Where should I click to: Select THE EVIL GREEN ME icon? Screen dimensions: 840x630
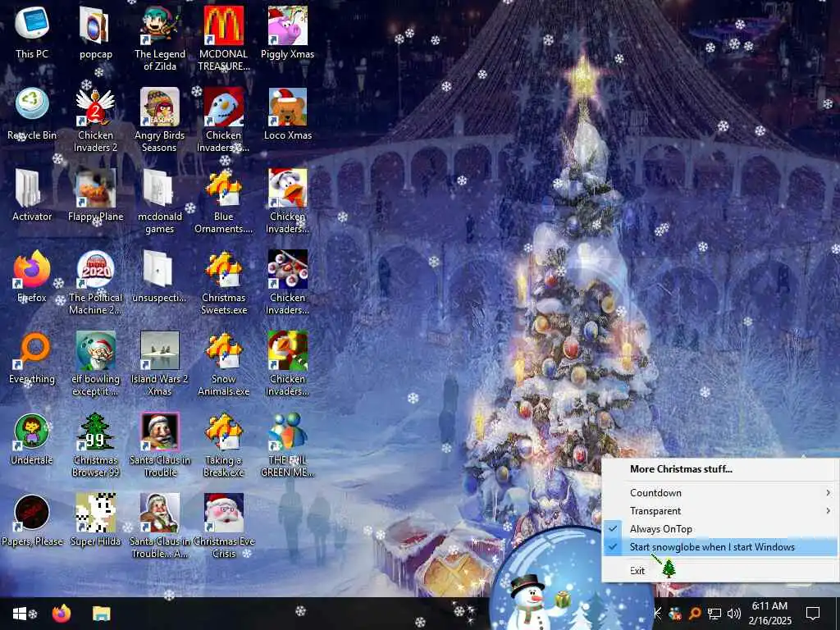click(288, 445)
